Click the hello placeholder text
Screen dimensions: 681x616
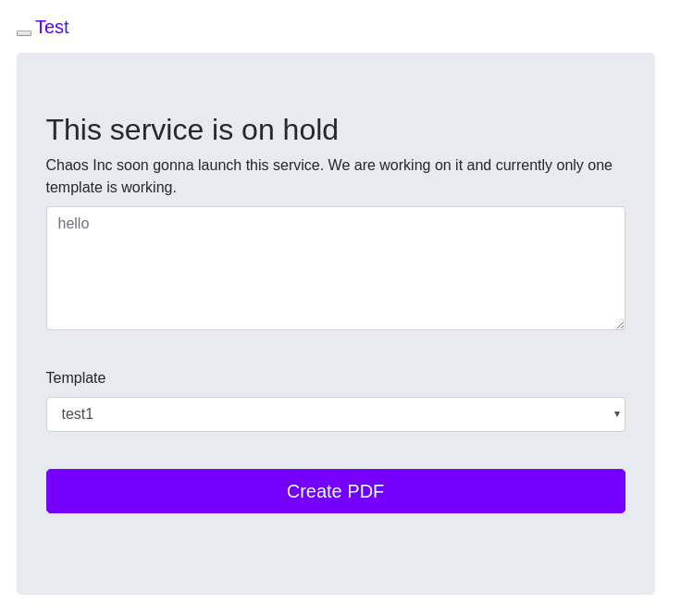coord(74,224)
